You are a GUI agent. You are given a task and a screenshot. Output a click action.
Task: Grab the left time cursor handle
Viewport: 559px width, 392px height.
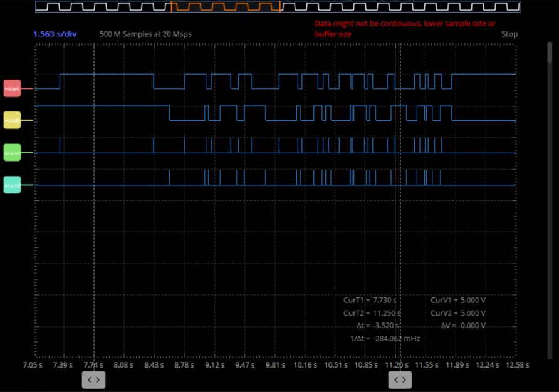tap(94, 379)
